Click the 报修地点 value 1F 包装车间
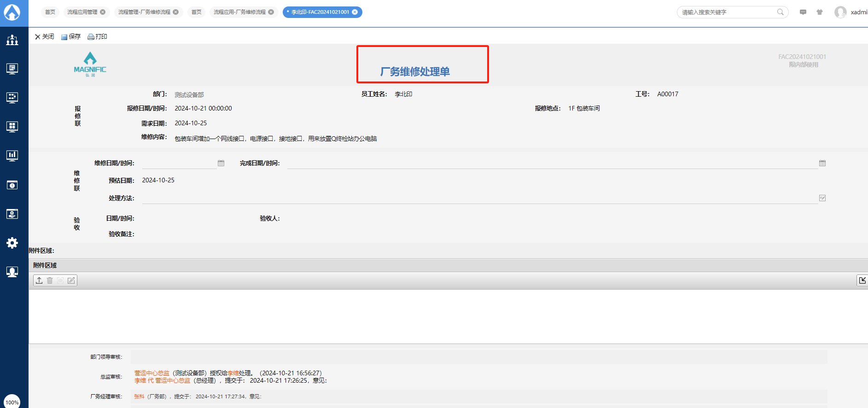Image resolution: width=868 pixels, height=408 pixels. 584,108
